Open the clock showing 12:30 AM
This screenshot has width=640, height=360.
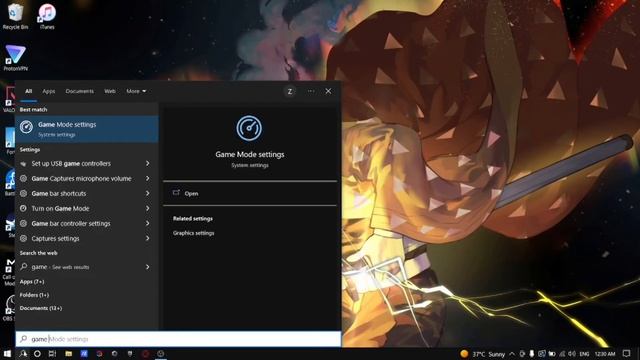(605, 354)
